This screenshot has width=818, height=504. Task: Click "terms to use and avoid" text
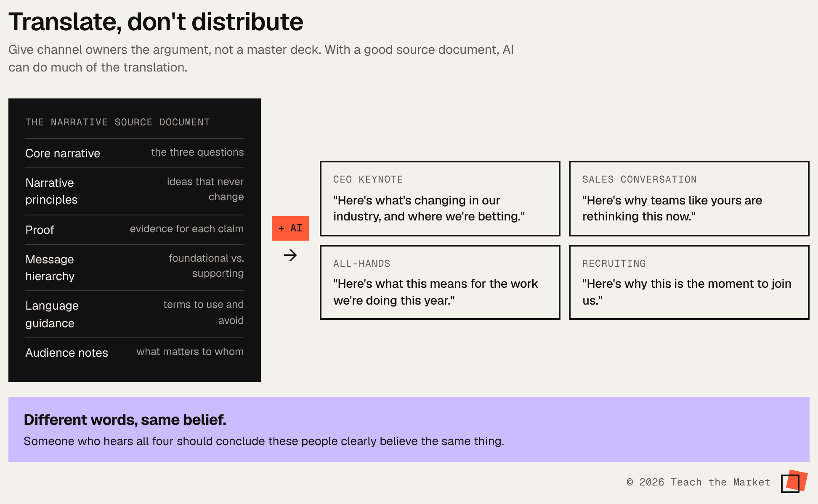click(204, 313)
